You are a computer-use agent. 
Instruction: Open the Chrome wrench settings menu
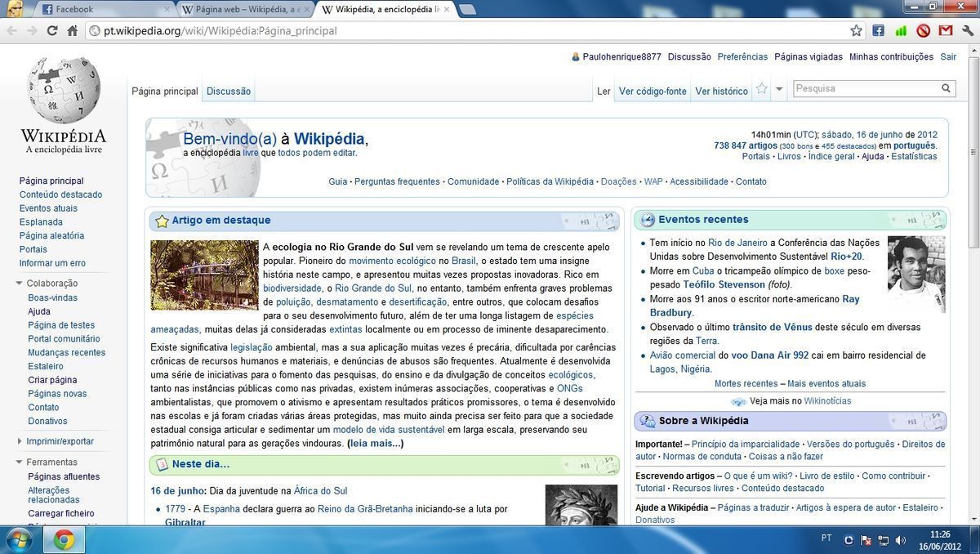tap(969, 30)
